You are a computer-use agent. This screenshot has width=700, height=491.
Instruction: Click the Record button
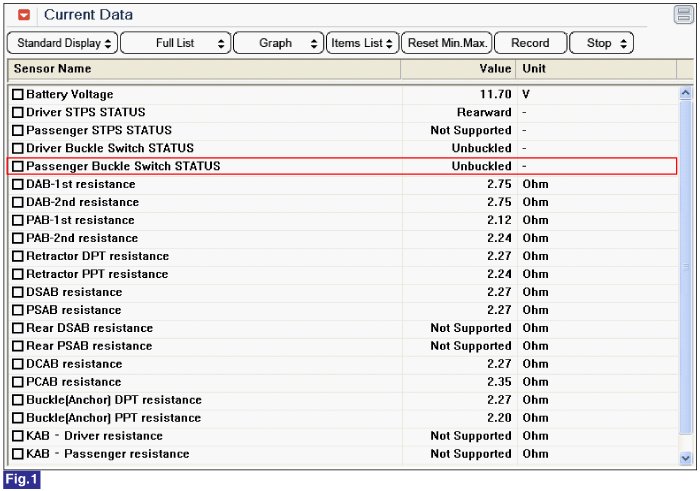530,43
